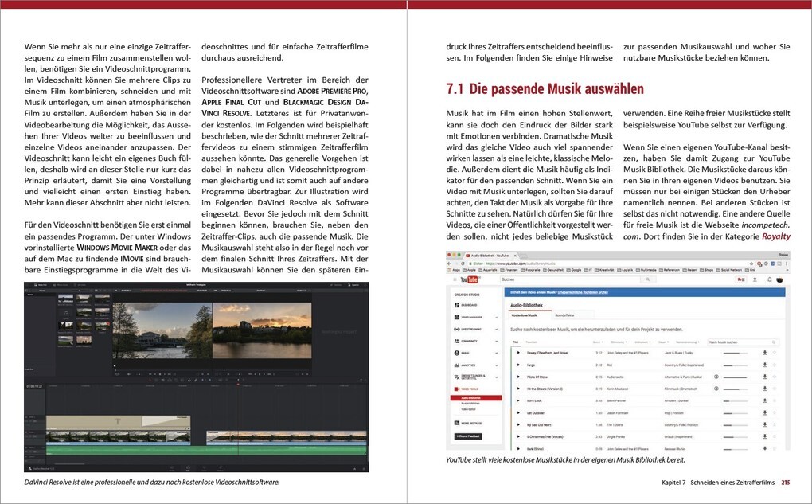This screenshot has height=504, width=812.
Task: Open the YouTube hamburger guide menu
Action: pos(455,279)
